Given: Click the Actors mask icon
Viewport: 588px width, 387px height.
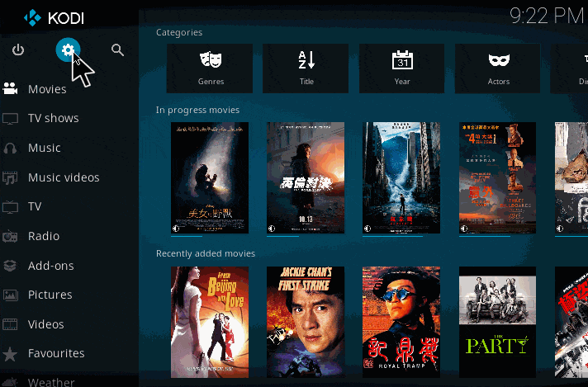Looking at the screenshot, I should click(x=499, y=60).
